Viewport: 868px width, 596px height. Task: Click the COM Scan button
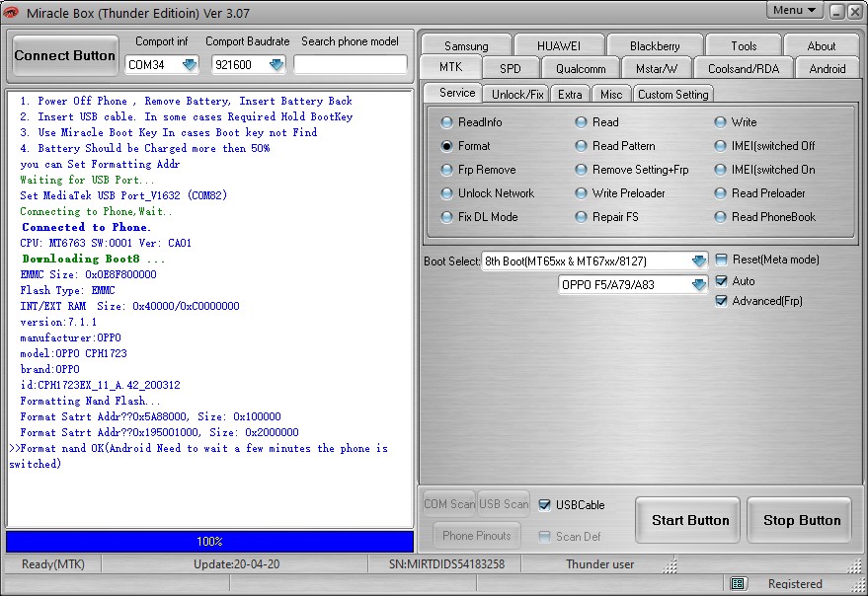(449, 504)
